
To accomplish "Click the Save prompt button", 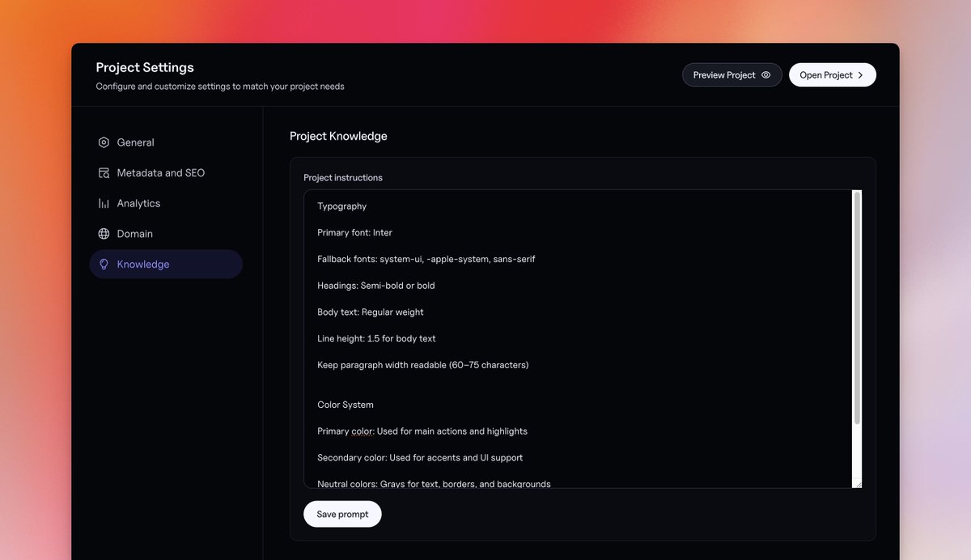I will click(342, 514).
